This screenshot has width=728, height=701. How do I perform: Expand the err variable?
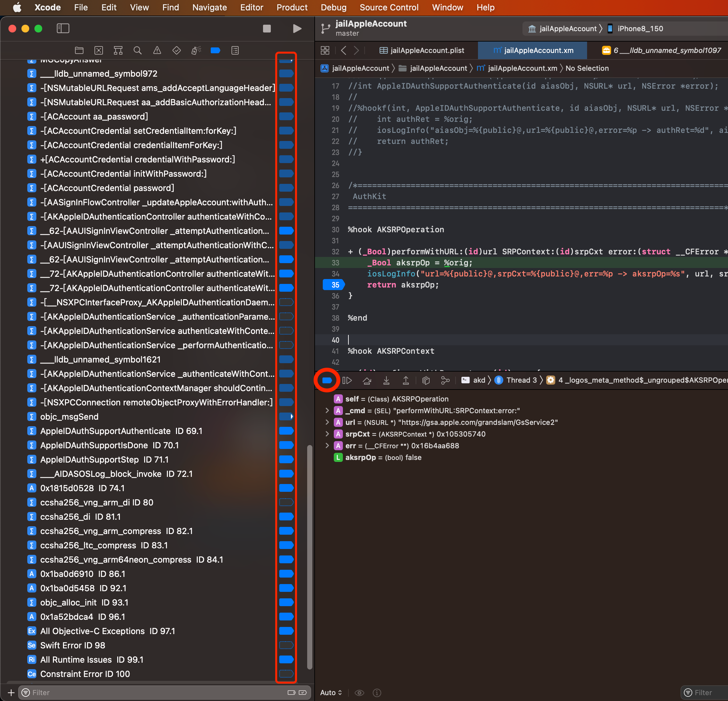click(x=327, y=445)
